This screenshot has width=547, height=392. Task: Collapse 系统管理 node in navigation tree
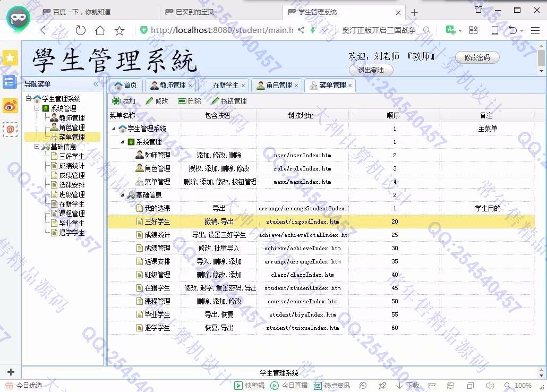(x=37, y=108)
